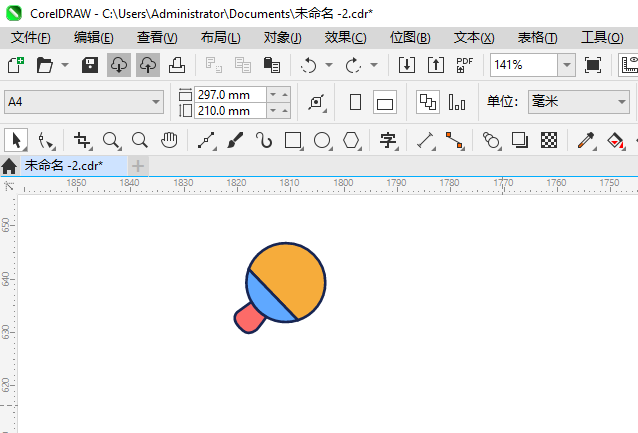Select the Drop Shadow tool

[x=520, y=140]
